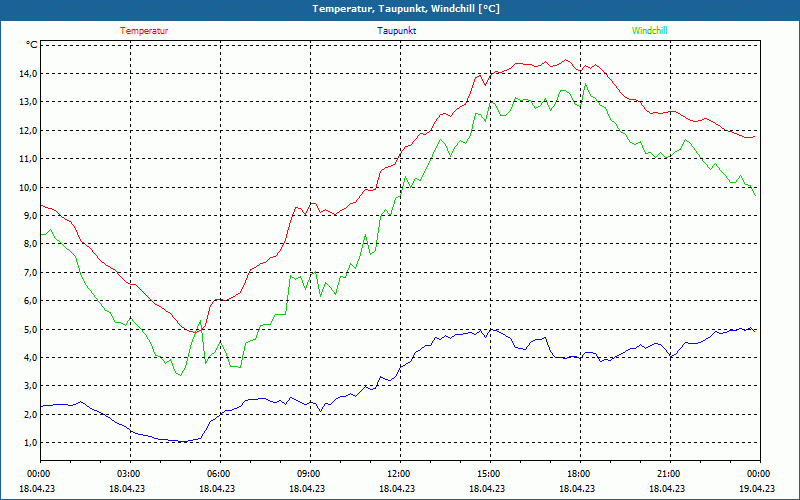Click the 06:00 time label
This screenshot has height=500, width=800.
click(x=220, y=474)
